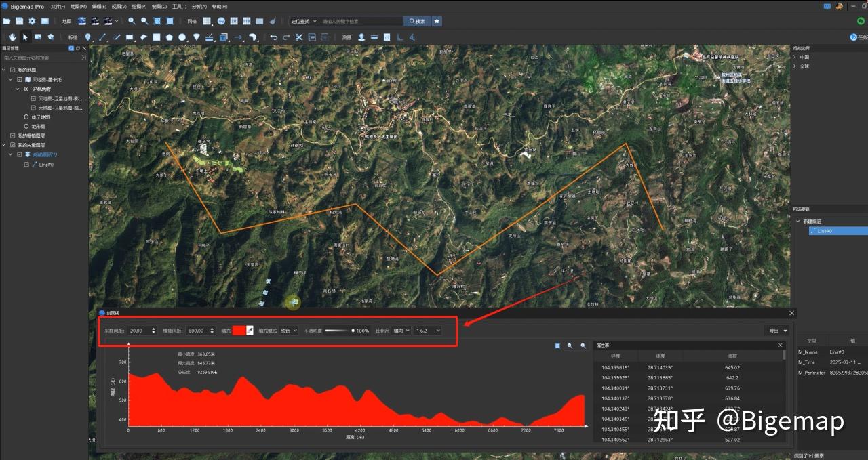Screen dimensions: 868x460
Task: Collapse 我的地图 tree node
Action: pos(4,70)
